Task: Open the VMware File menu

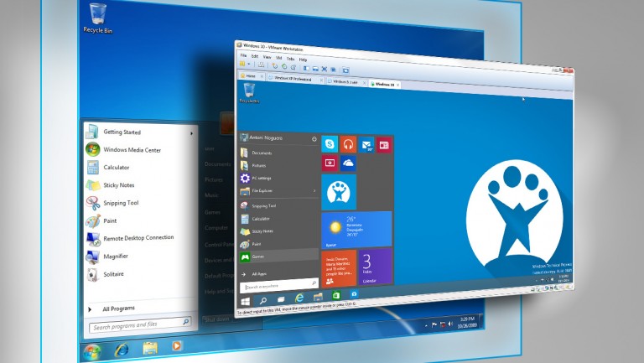Action: (244, 57)
